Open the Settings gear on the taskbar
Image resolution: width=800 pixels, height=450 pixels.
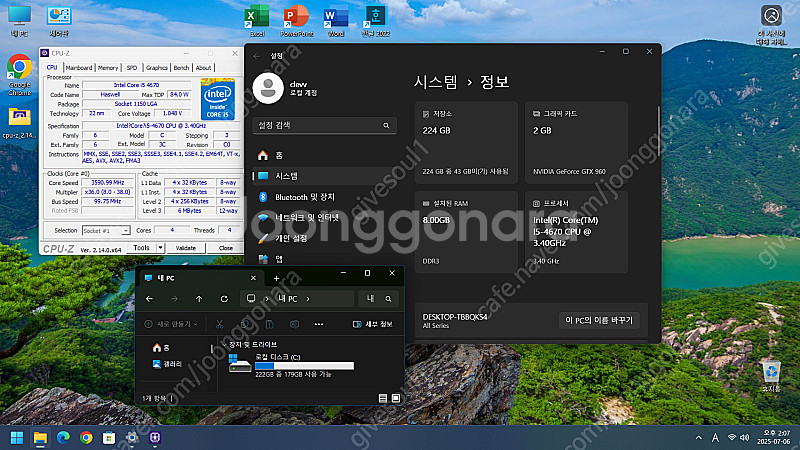(x=132, y=438)
